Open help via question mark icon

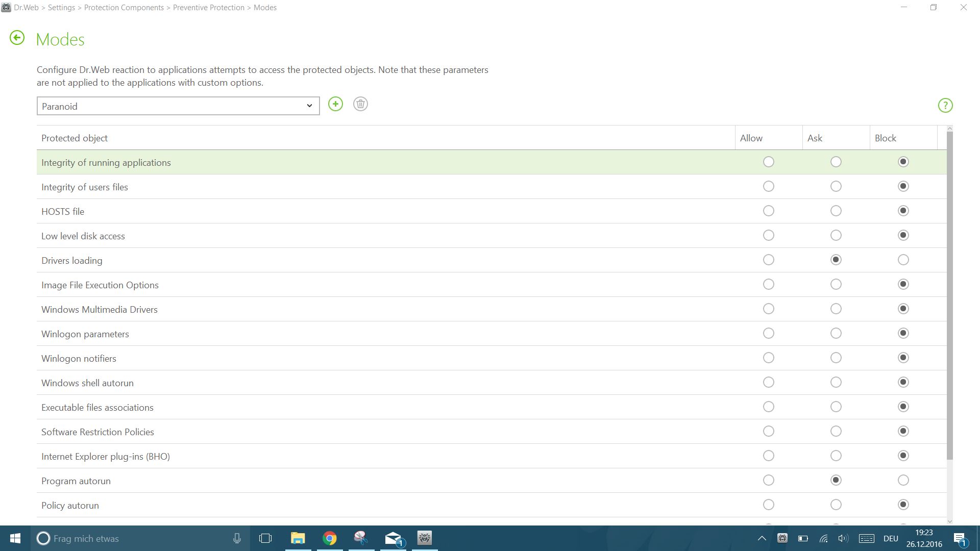point(945,106)
